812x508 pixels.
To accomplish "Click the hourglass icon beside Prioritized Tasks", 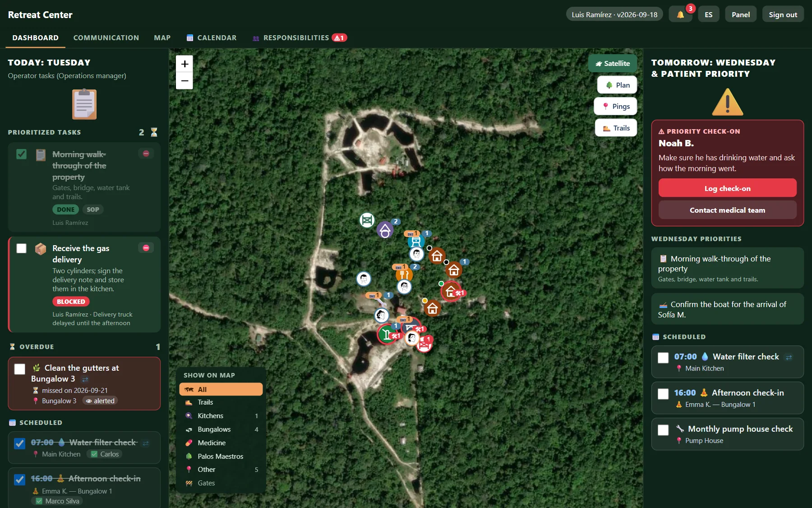I will tap(154, 132).
